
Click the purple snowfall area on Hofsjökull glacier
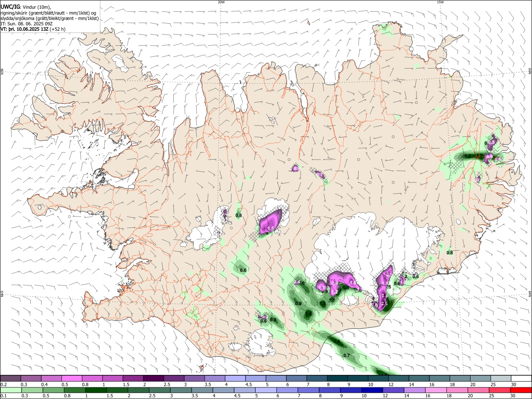270,222
